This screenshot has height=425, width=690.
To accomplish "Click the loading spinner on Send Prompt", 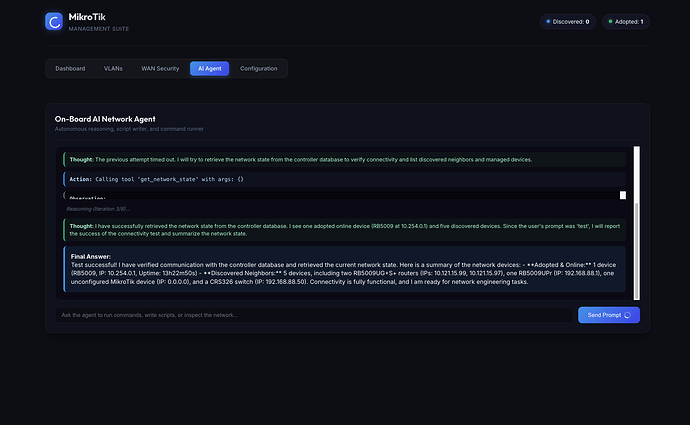I will coord(628,315).
